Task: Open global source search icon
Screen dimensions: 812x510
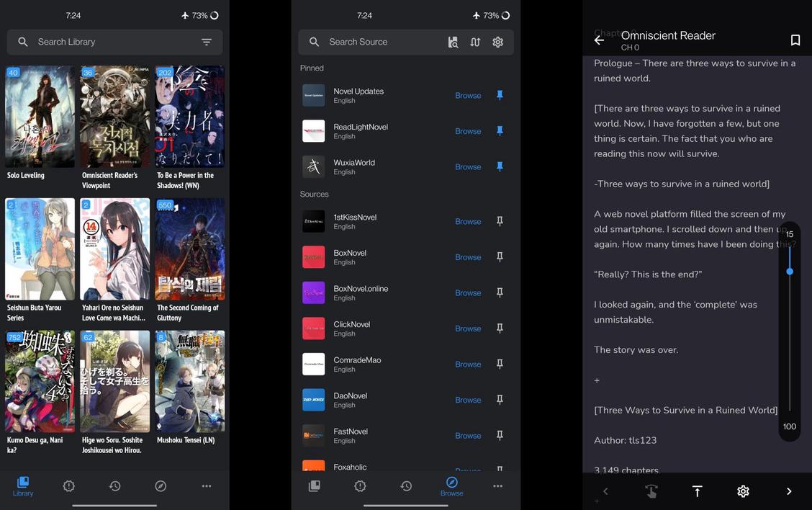Action: click(x=452, y=42)
